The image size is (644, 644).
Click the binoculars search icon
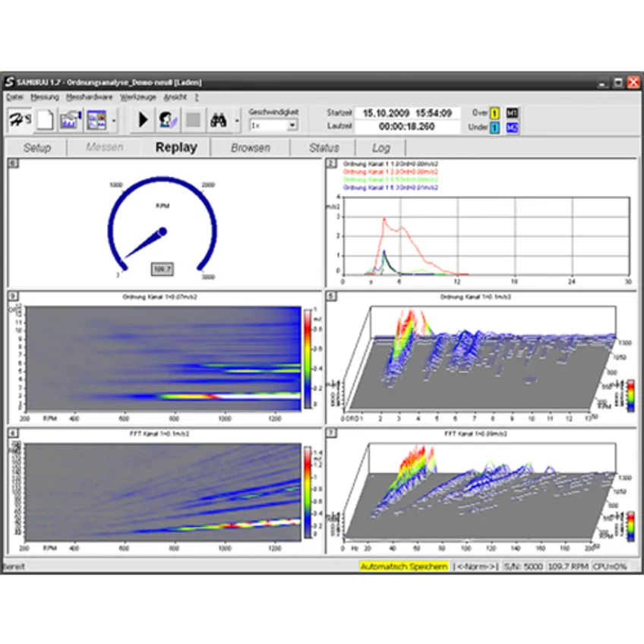click(219, 120)
